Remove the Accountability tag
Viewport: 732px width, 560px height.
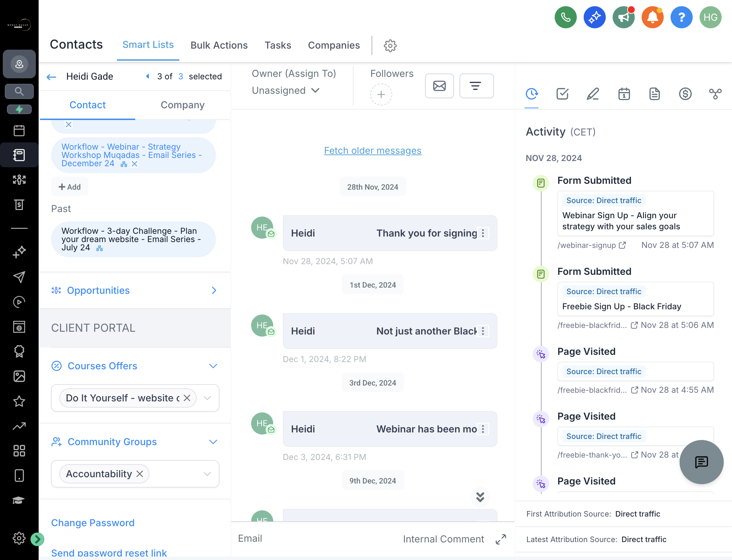pos(140,474)
